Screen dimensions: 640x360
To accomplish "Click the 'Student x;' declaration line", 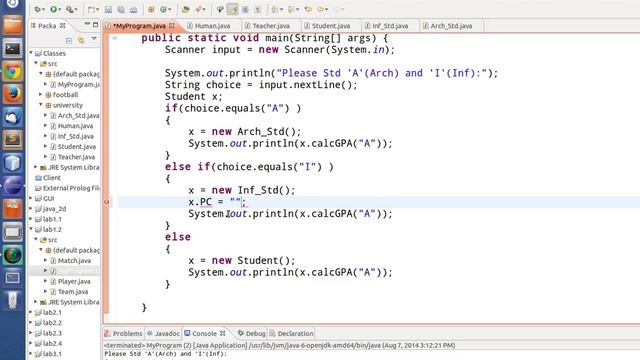I will tap(193, 97).
